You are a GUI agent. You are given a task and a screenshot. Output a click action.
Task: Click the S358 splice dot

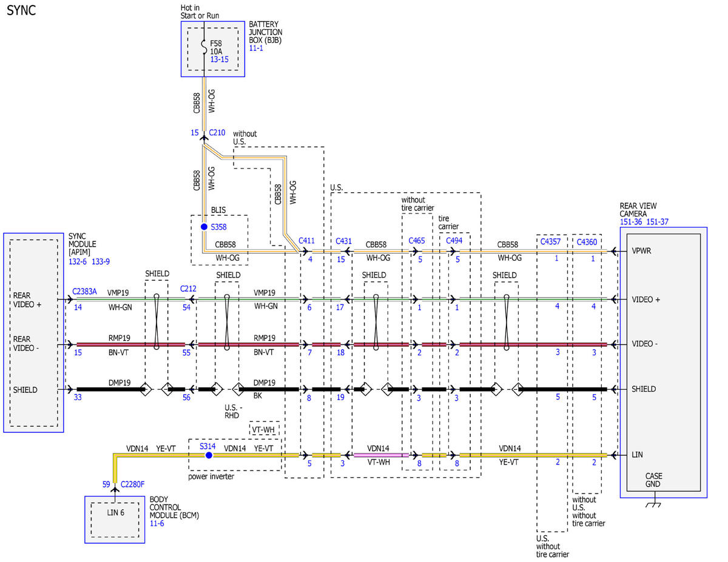[204, 227]
